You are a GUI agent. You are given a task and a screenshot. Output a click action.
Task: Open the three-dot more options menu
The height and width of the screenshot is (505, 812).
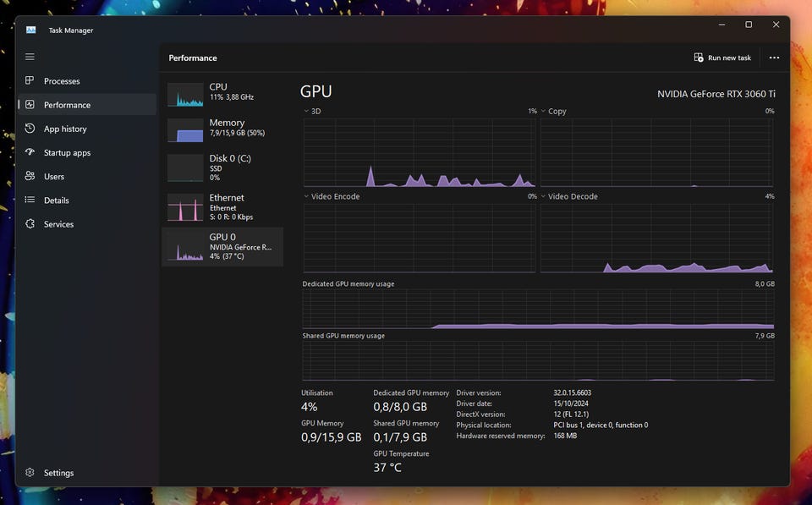[774, 58]
